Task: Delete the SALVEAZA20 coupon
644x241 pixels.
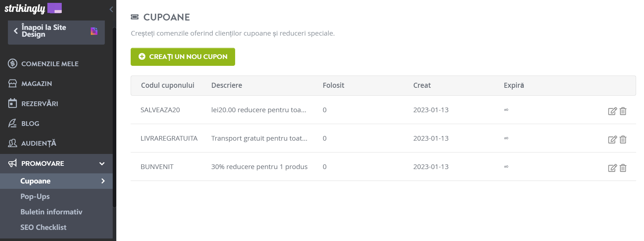Action: pos(623,111)
